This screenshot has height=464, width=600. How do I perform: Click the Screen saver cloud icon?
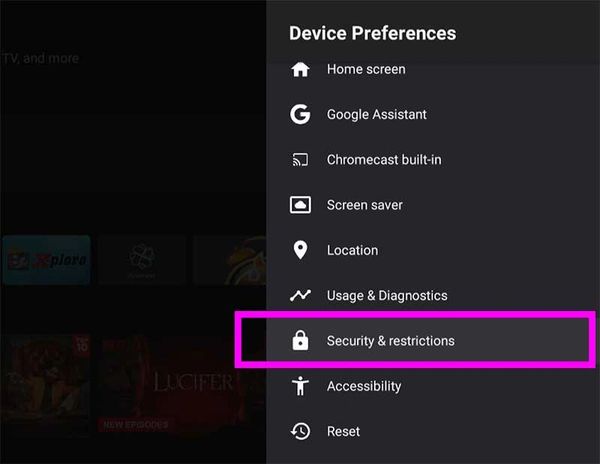300,205
